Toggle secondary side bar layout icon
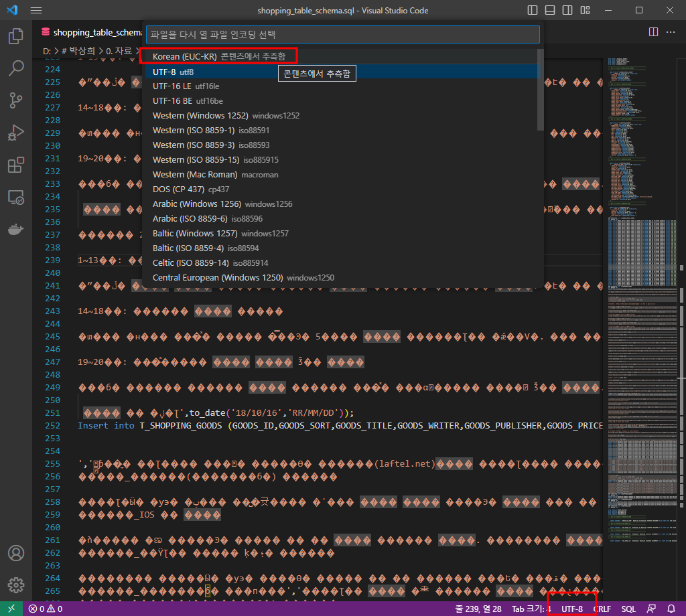686x616 pixels. pyautogui.click(x=567, y=10)
